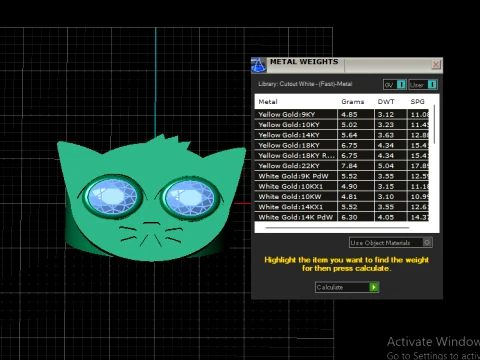
Task: Click the 7.84 grams value
Action: coord(349,166)
